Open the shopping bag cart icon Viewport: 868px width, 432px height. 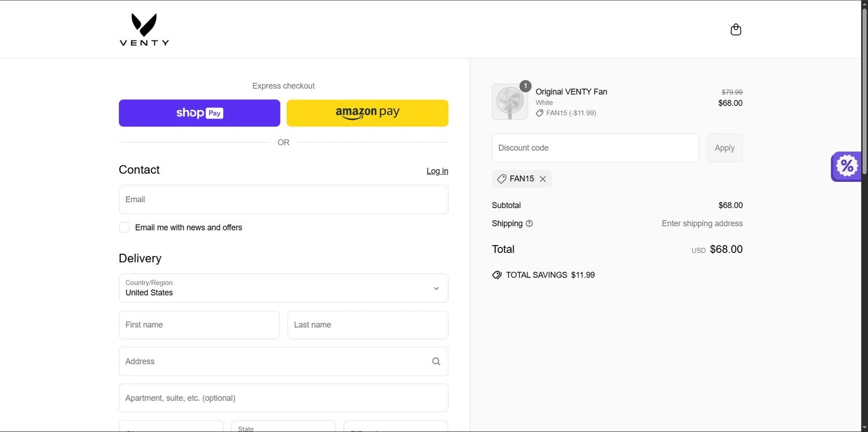[735, 30]
